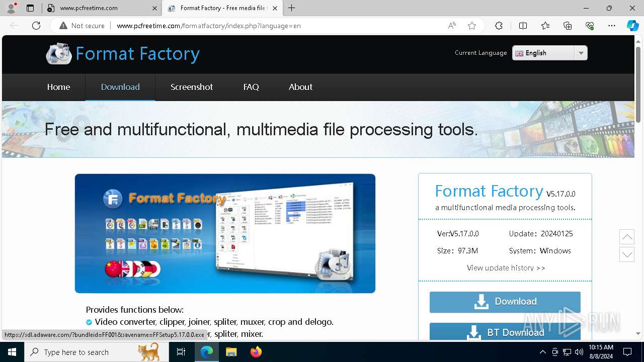This screenshot has width=644, height=362.
Task: Open the Extensions puzzle icon
Action: 499,26
